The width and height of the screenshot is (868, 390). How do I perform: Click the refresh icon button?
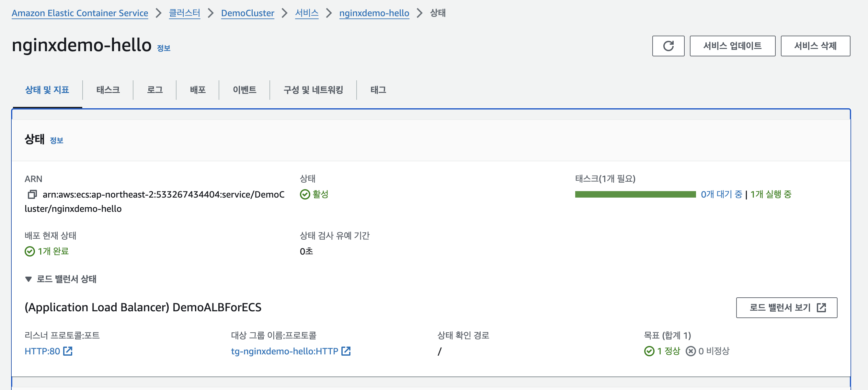click(x=668, y=46)
